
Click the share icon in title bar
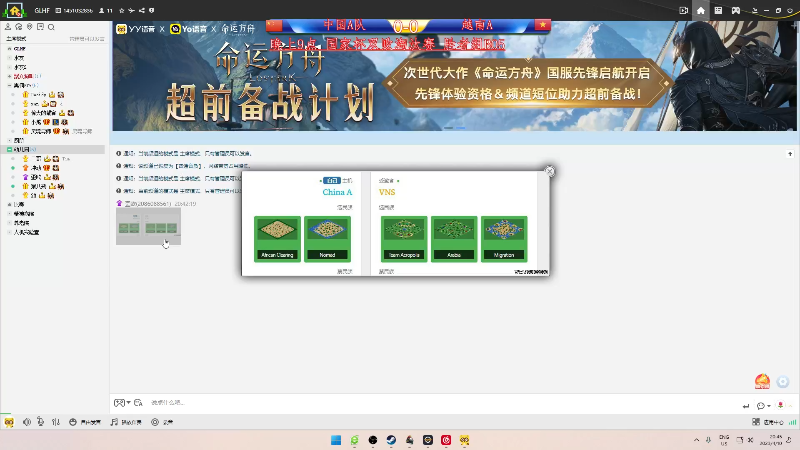[x=142, y=10]
